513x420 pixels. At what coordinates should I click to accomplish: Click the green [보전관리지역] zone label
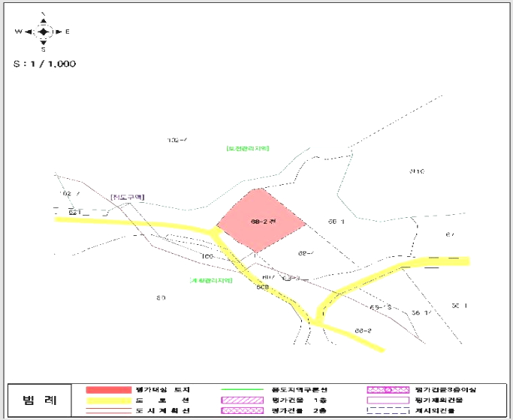click(x=248, y=148)
